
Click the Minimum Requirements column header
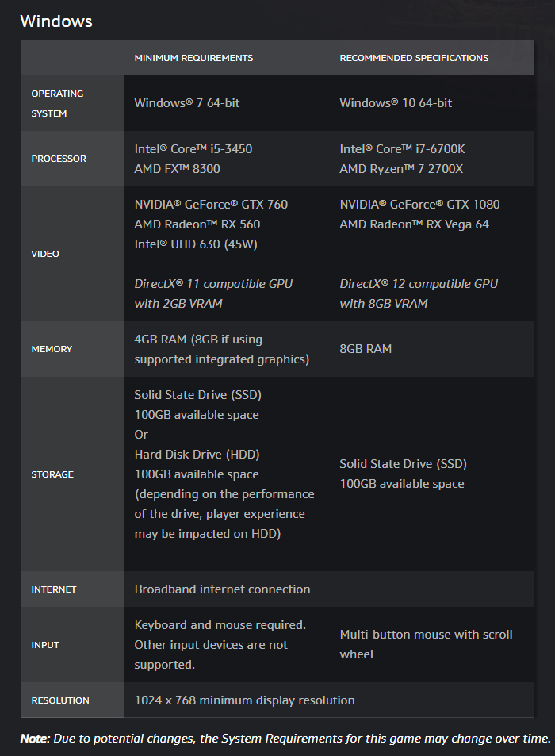click(x=193, y=58)
